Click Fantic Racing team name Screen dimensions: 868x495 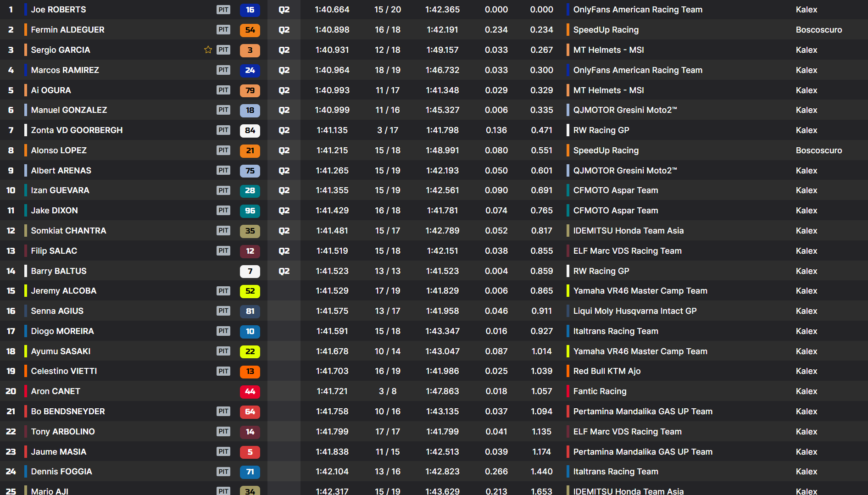pos(600,391)
